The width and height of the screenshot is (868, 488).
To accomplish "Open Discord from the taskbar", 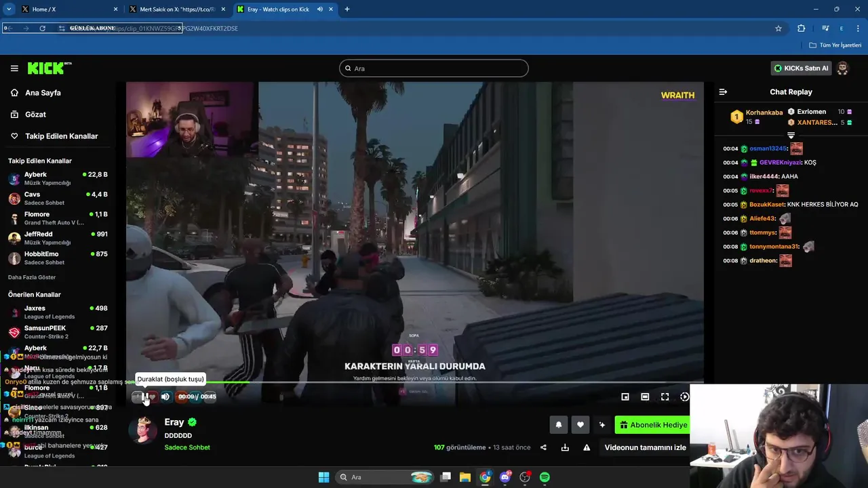I will point(505,477).
